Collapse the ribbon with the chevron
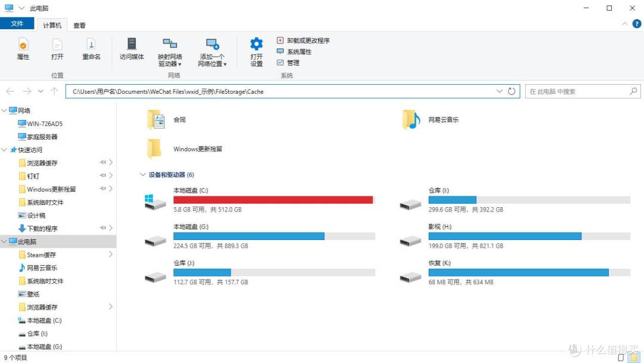Screen dimensions: 644x363 pos(625,24)
